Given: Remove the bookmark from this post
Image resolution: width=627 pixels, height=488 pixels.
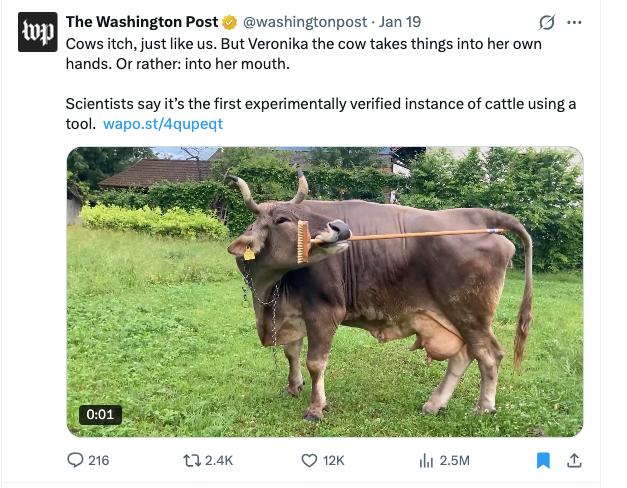Looking at the screenshot, I should pyautogui.click(x=543, y=460).
